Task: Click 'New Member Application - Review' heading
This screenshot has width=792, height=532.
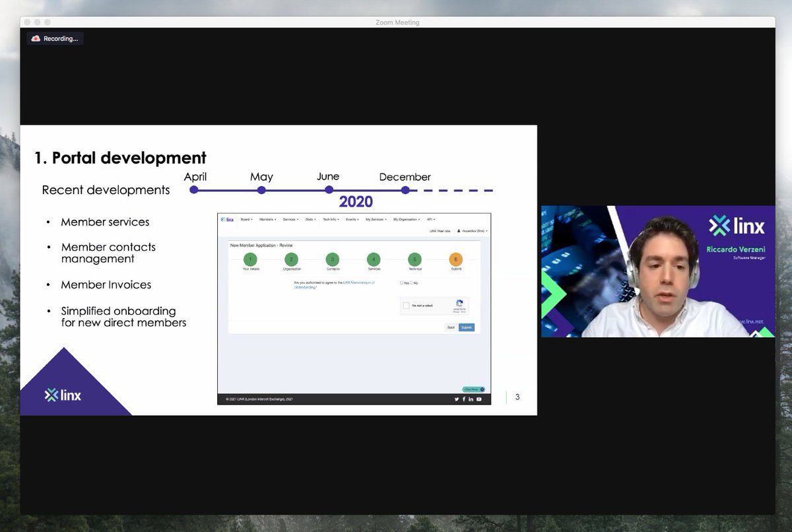Action: coord(261,245)
